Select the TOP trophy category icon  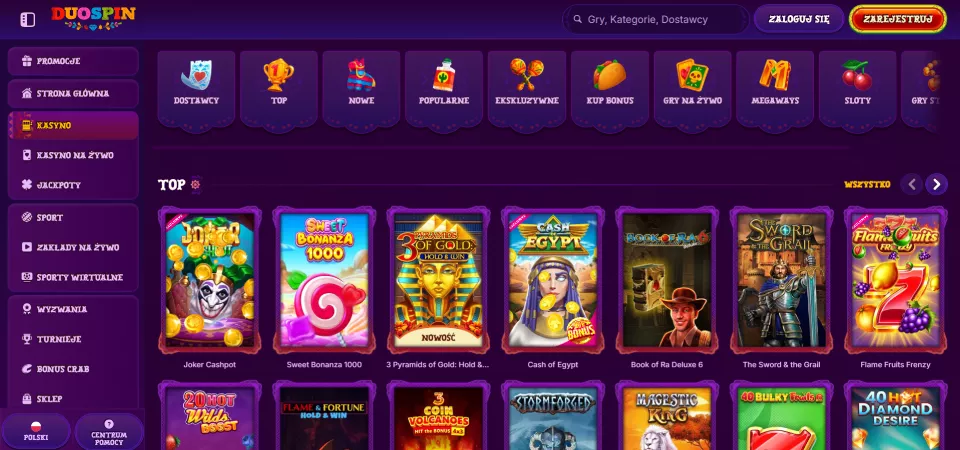pos(279,75)
